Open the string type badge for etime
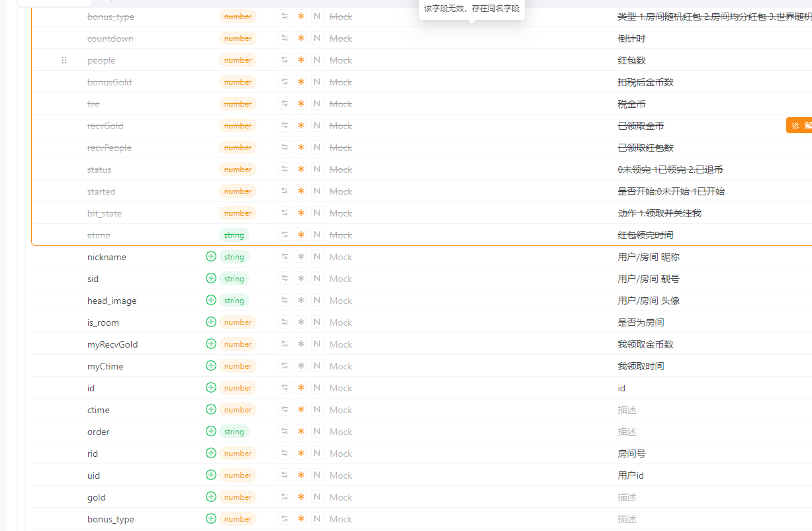The width and height of the screenshot is (812, 531). (234, 234)
